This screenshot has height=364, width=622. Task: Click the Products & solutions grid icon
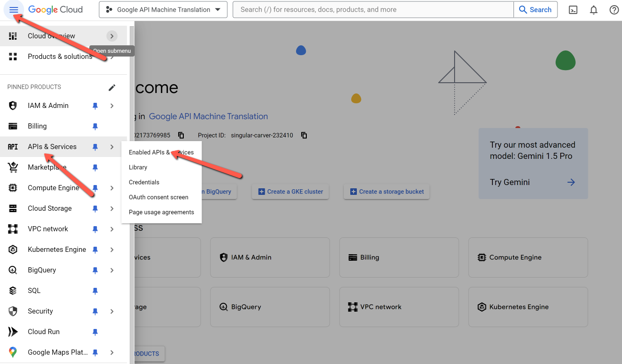(13, 57)
